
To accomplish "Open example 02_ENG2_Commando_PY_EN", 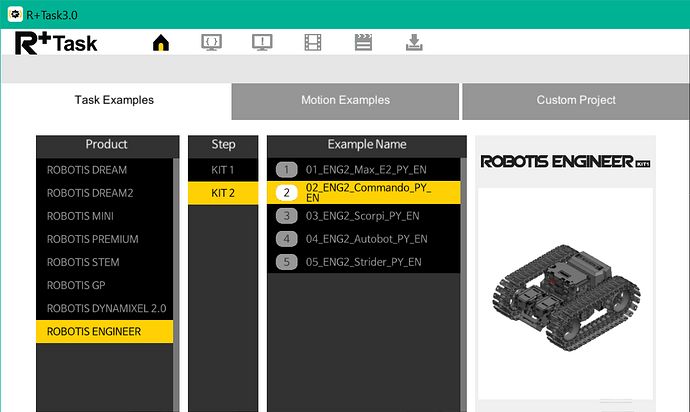I will click(x=364, y=193).
